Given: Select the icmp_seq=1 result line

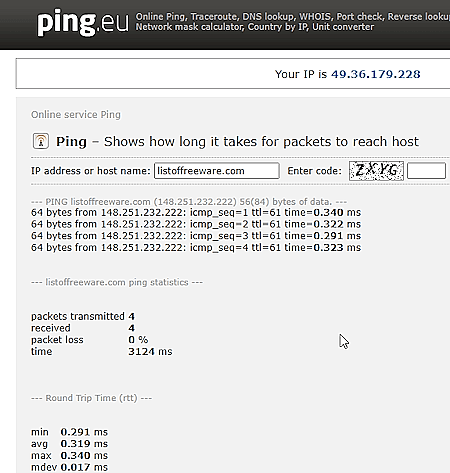Looking at the screenshot, I should tap(196, 213).
